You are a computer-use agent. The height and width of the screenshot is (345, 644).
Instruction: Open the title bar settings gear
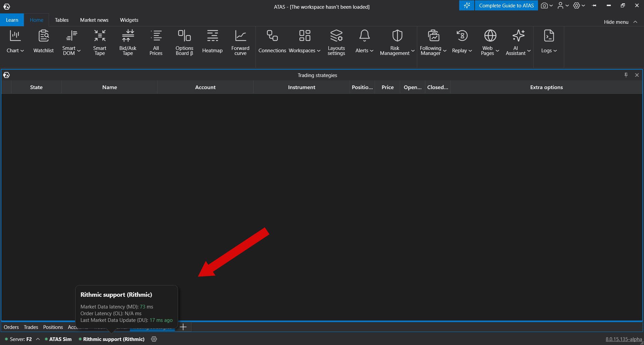tap(577, 5)
